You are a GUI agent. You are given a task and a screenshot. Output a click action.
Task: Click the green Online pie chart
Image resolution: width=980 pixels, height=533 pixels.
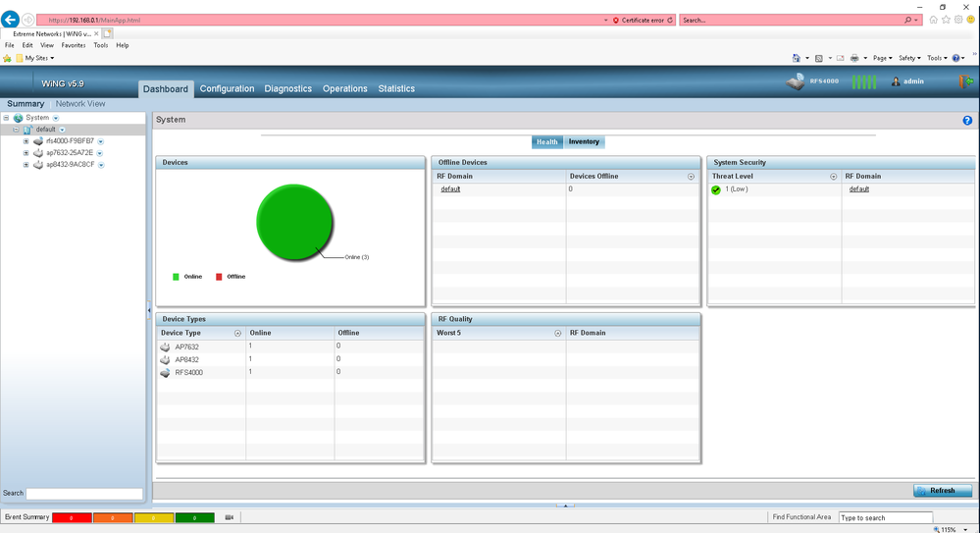coord(294,222)
